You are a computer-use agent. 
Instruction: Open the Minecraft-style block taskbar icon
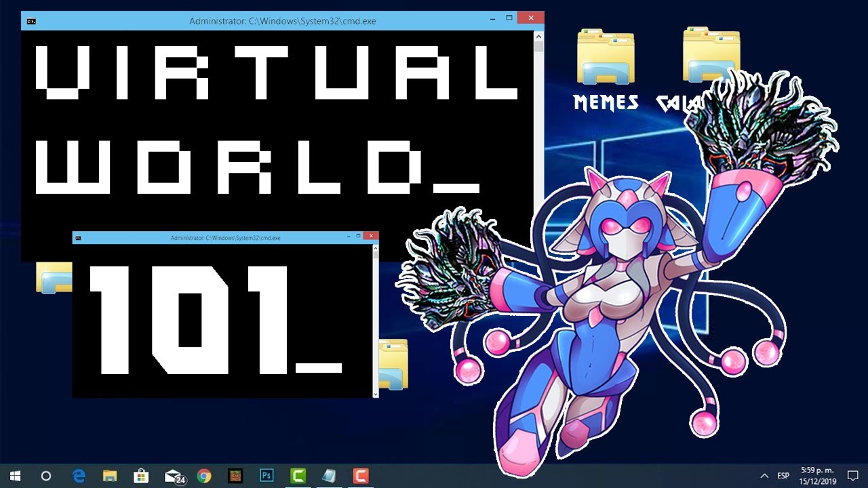pos(235,476)
